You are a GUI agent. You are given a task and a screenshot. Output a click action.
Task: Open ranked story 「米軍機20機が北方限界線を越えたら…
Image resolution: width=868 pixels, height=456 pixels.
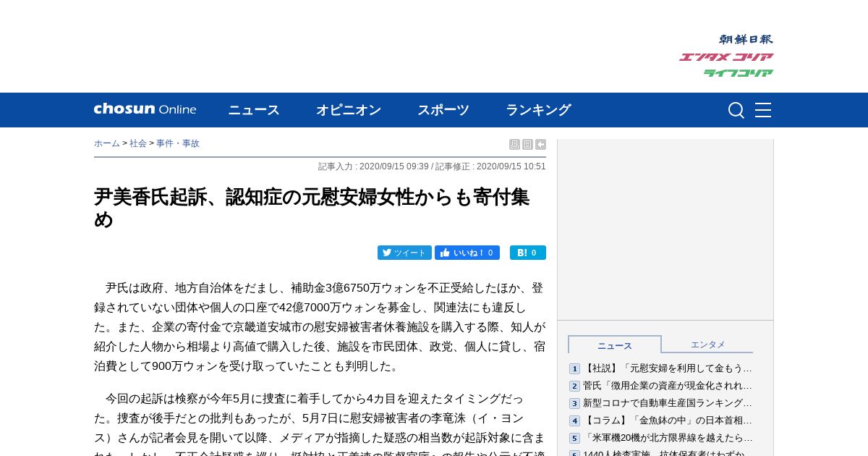point(668,438)
